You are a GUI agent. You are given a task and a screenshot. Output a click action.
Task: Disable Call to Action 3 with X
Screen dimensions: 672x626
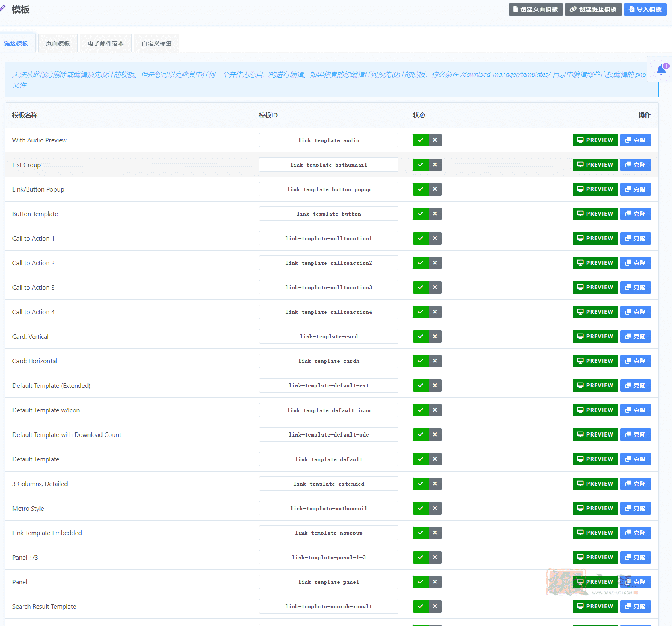(435, 287)
